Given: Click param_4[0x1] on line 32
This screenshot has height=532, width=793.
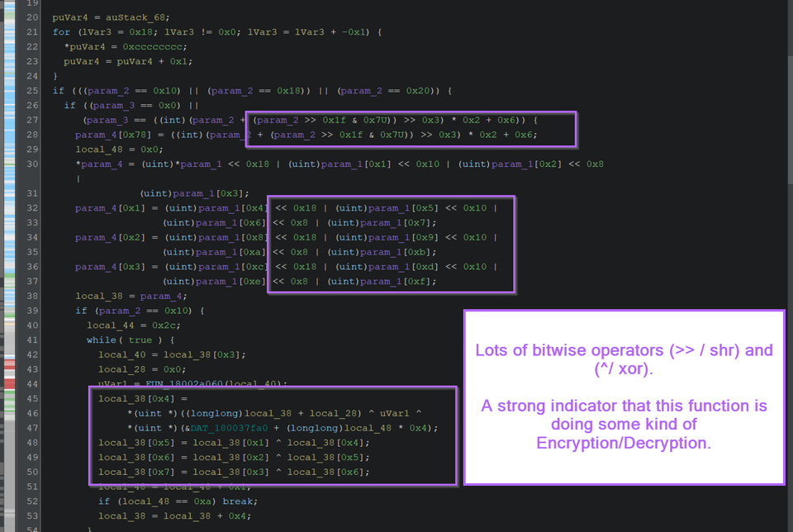Looking at the screenshot, I should tap(110, 208).
